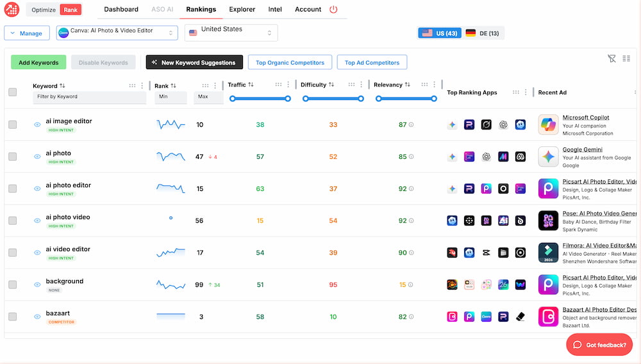Go to the Dashboard tab

[x=121, y=10]
